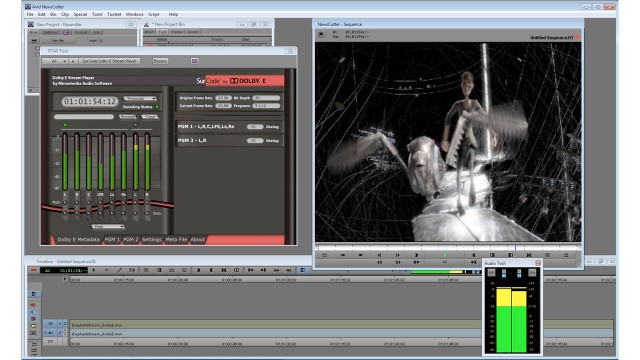Click the Mark Out icon in Timeline toolbar
This screenshot has width=640, height=360.
click(211, 270)
